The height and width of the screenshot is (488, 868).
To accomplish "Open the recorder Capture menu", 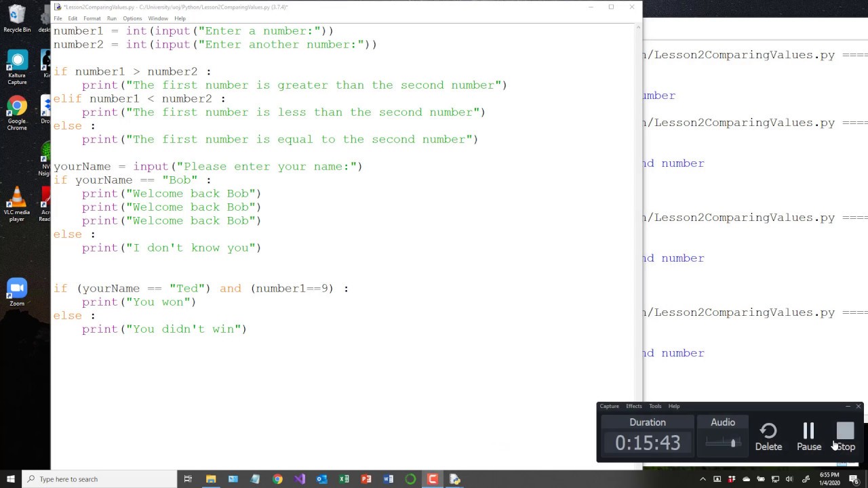I will point(609,406).
